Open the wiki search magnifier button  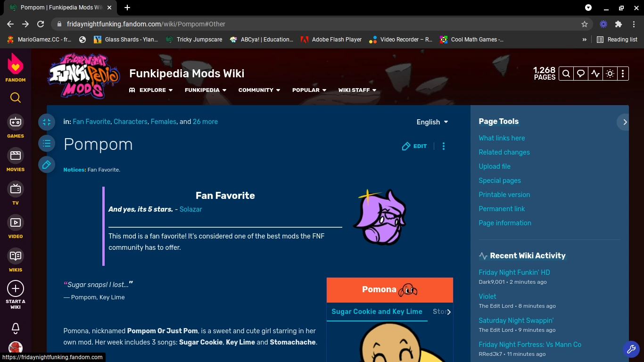(566, 74)
